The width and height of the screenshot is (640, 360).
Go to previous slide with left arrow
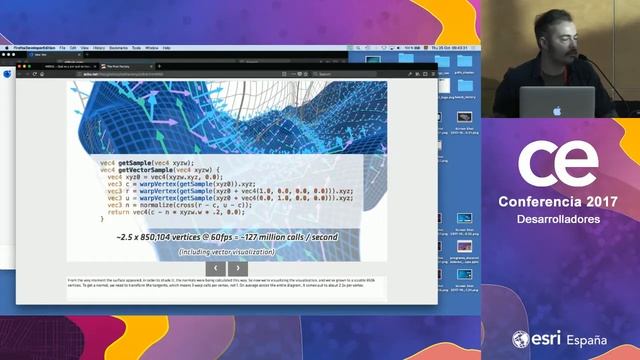(216, 268)
